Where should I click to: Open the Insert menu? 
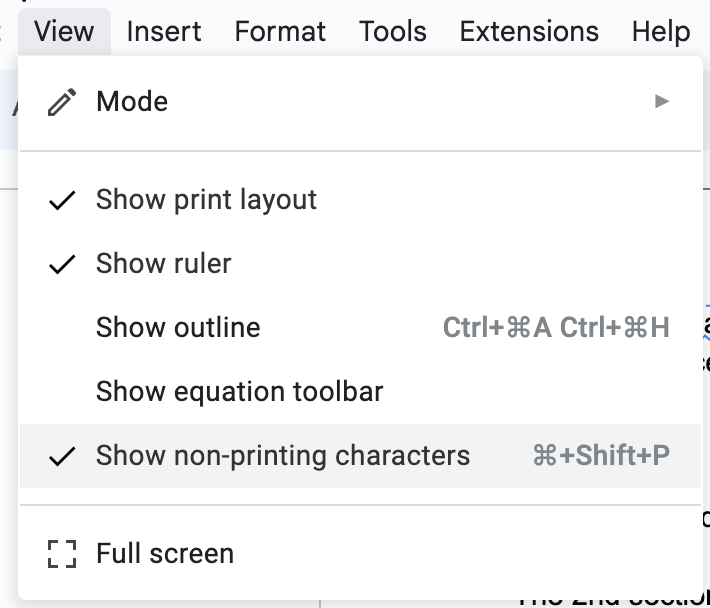pyautogui.click(x=164, y=32)
